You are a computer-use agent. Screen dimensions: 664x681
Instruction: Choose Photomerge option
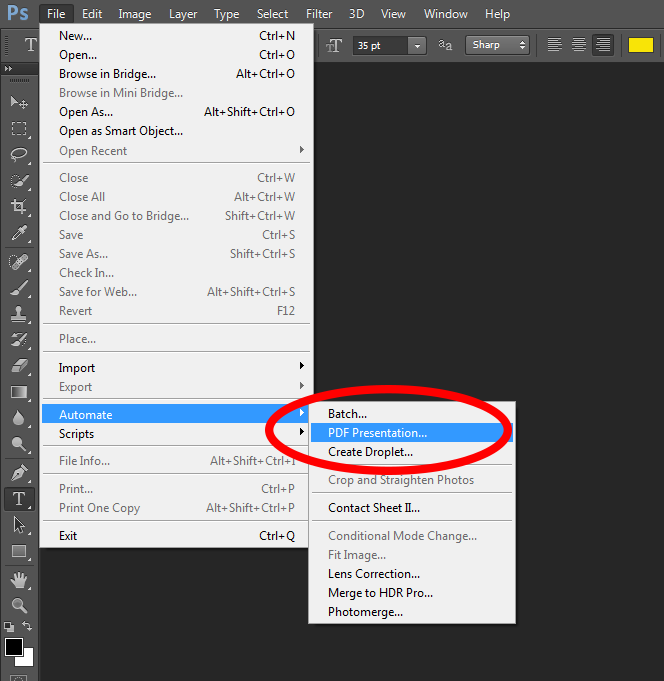click(412, 612)
